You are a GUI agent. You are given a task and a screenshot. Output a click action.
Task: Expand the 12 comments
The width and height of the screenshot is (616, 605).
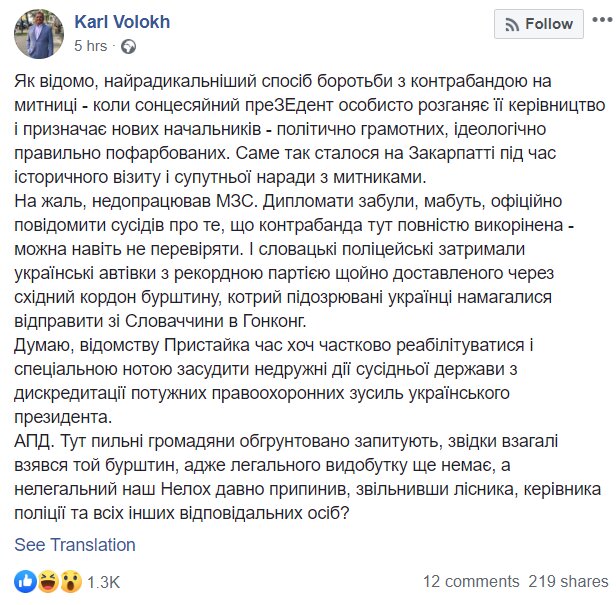(471, 581)
